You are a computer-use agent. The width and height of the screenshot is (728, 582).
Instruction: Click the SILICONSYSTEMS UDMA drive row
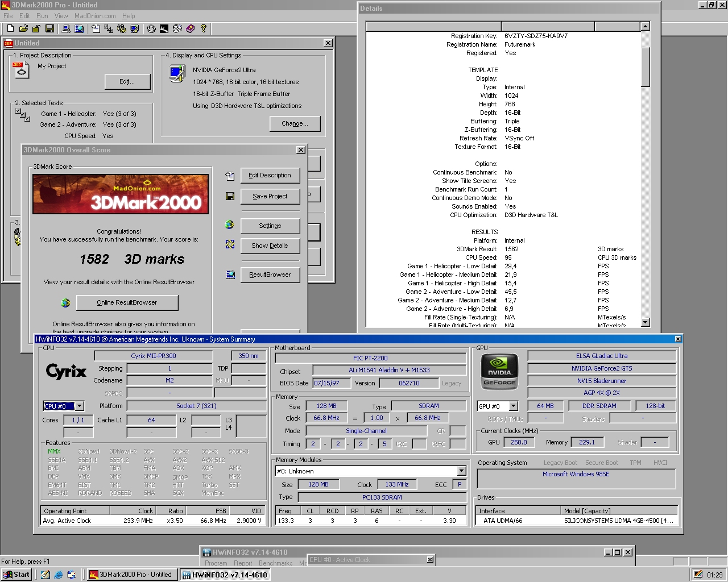tap(577, 521)
